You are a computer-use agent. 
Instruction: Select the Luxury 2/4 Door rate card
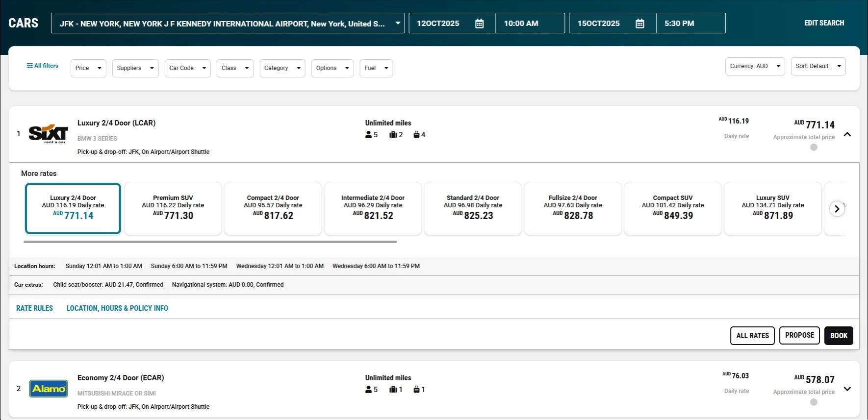click(73, 208)
